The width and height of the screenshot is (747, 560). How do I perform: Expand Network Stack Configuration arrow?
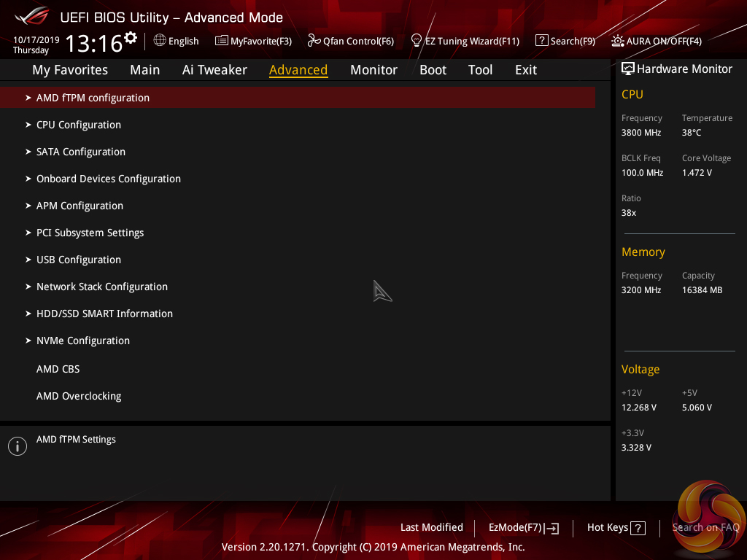point(28,287)
